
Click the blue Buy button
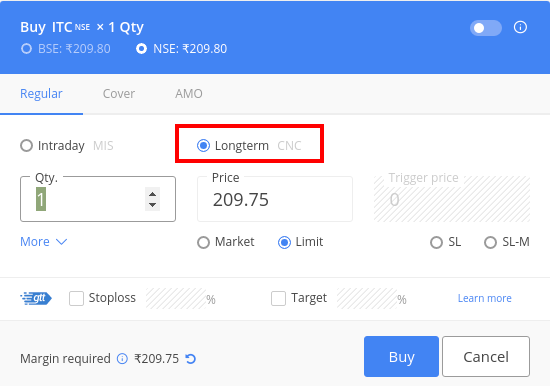coord(401,357)
